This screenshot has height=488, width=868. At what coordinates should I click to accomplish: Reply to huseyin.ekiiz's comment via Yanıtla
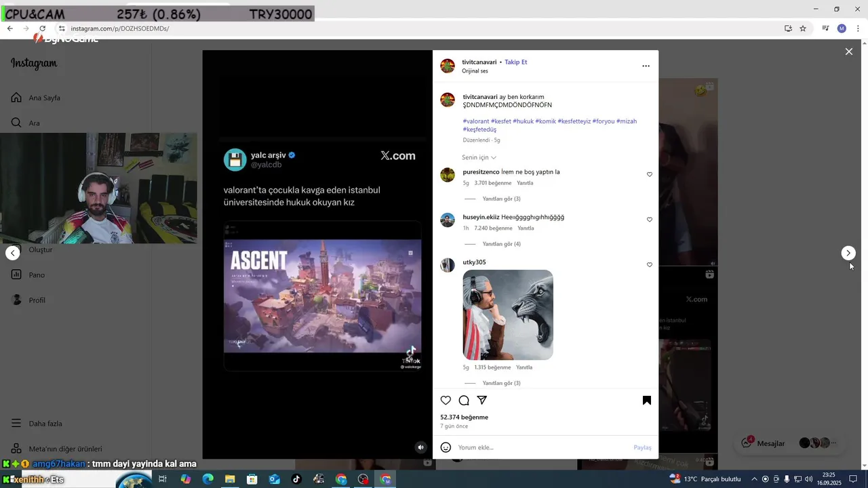pos(526,228)
